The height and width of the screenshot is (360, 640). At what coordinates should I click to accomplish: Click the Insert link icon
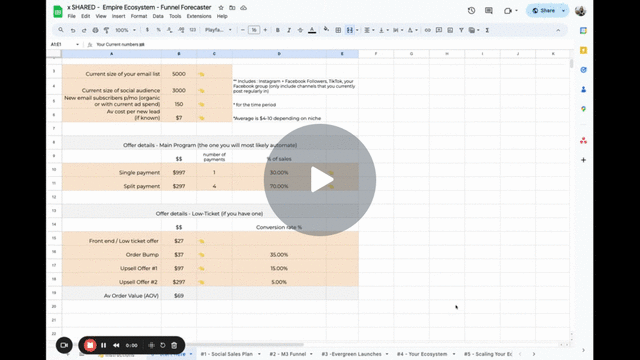pos(427,30)
